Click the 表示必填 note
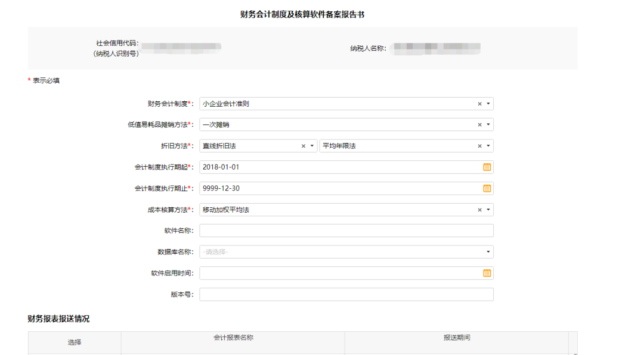 pos(46,80)
